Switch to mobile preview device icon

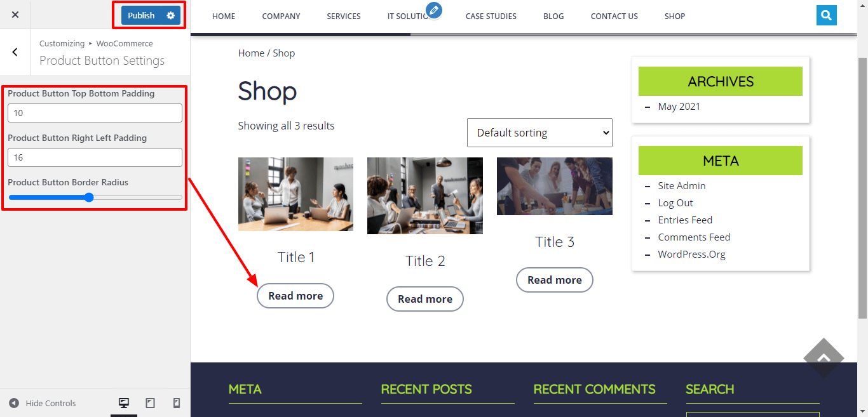pyautogui.click(x=177, y=403)
